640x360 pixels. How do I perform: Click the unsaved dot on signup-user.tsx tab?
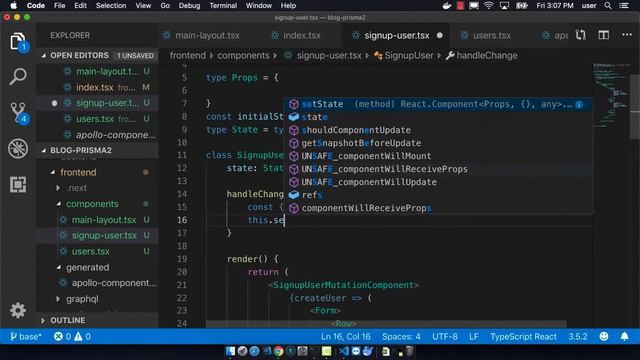click(x=440, y=36)
